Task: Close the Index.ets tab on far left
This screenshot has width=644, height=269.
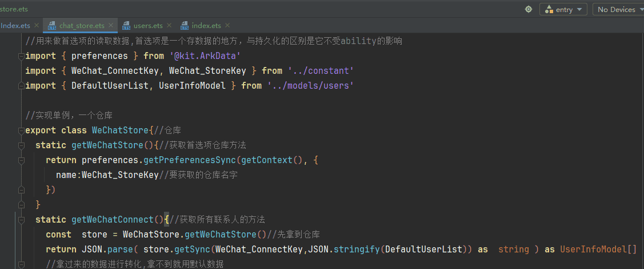Action: click(x=37, y=26)
